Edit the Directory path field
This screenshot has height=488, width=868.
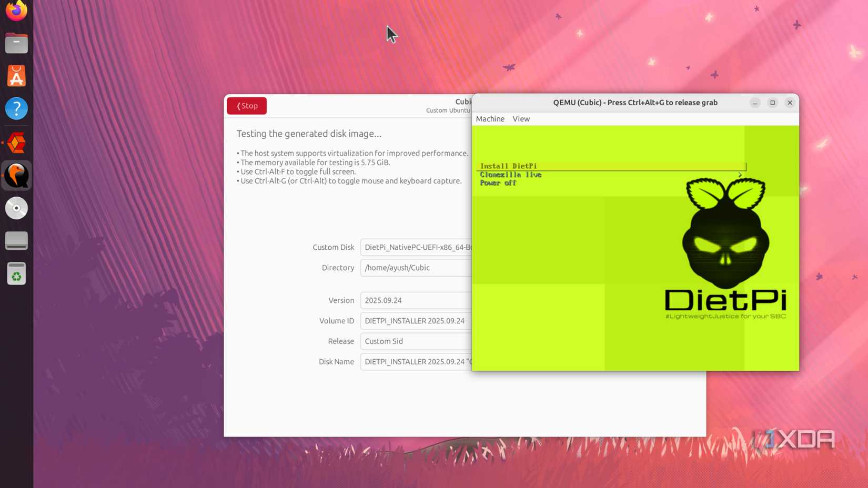[x=416, y=268]
